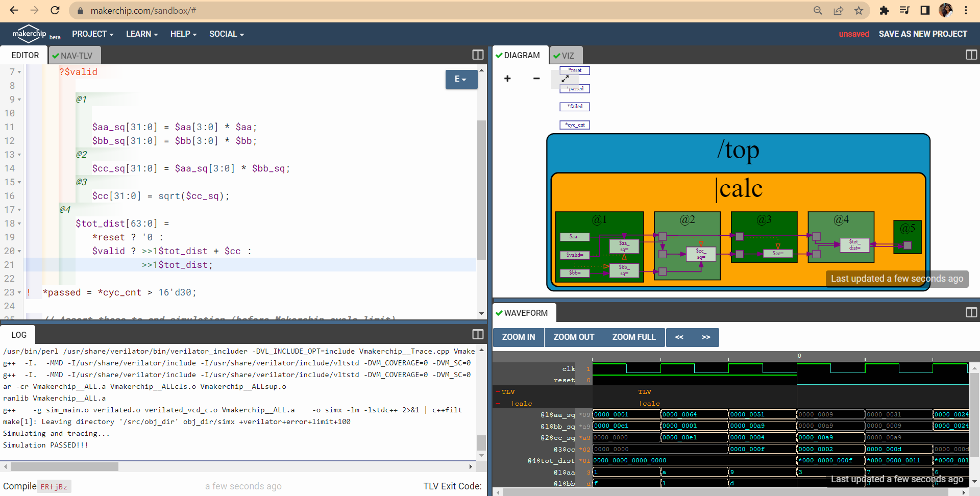Image resolution: width=980 pixels, height=496 pixels.
Task: Split the Log panel with its split-view icon
Action: (x=478, y=334)
